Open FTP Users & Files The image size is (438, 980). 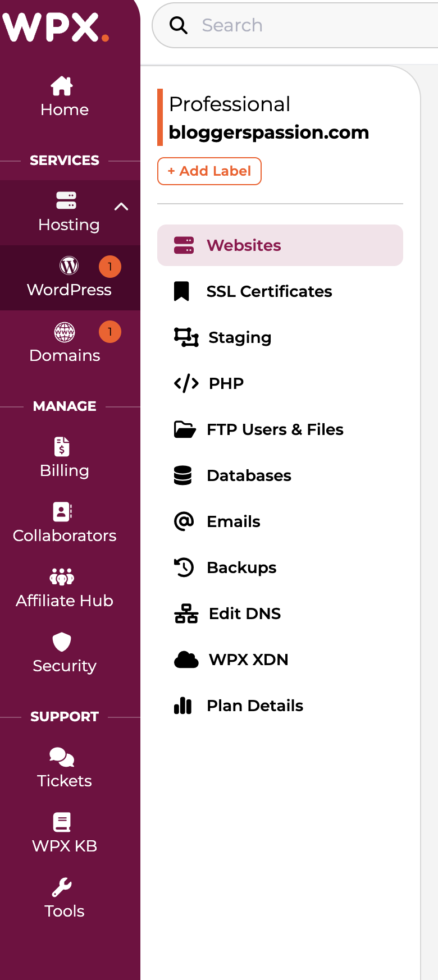(275, 429)
